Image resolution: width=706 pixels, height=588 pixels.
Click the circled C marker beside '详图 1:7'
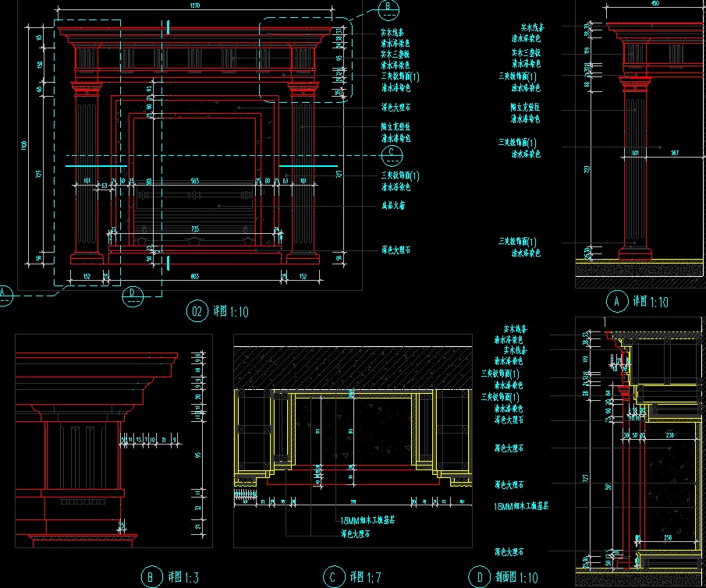click(334, 577)
